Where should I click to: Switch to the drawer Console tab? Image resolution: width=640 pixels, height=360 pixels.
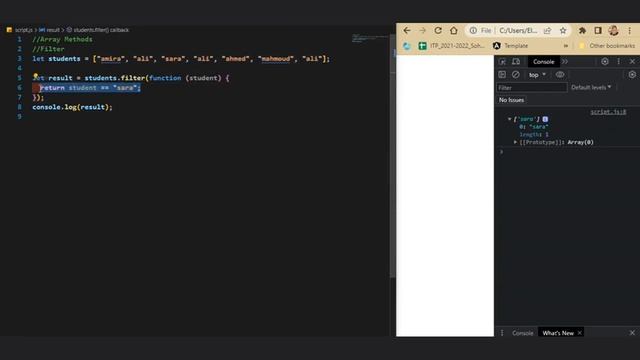click(522, 333)
